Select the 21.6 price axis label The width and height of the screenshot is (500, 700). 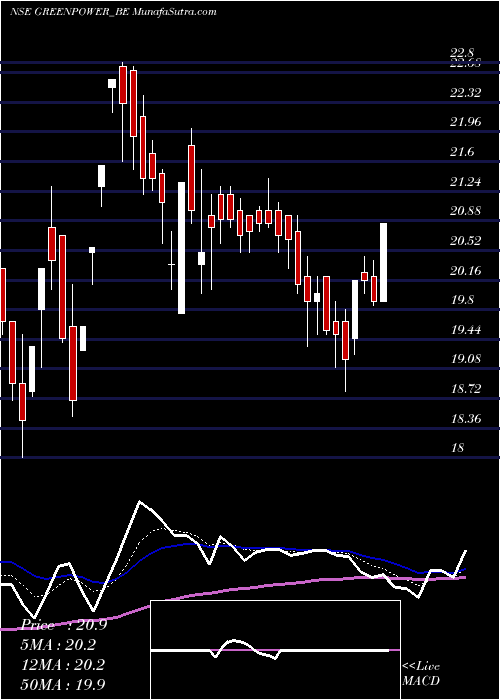[462, 152]
